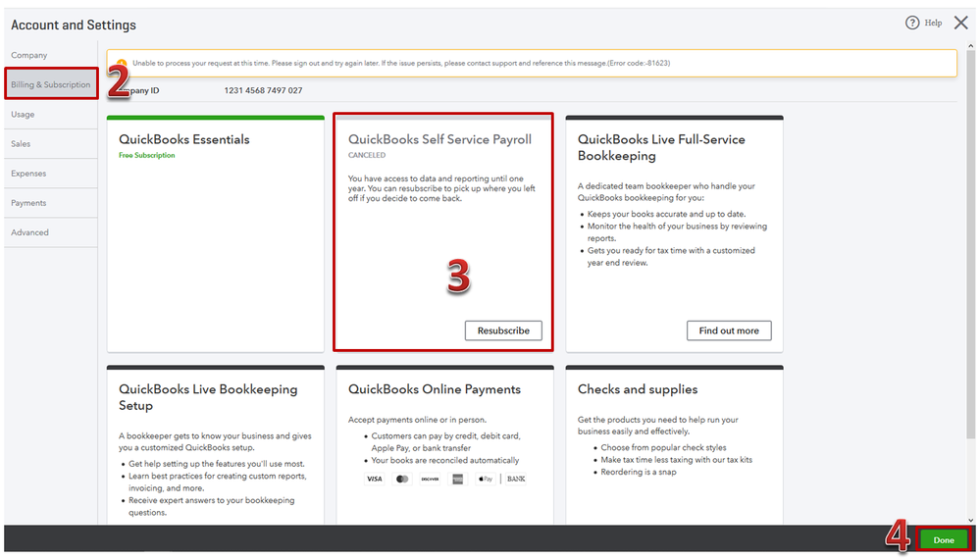Click QuickBooks Live Full-Service Bookkeeping heading
This screenshot has height=558, width=980.
(x=661, y=147)
